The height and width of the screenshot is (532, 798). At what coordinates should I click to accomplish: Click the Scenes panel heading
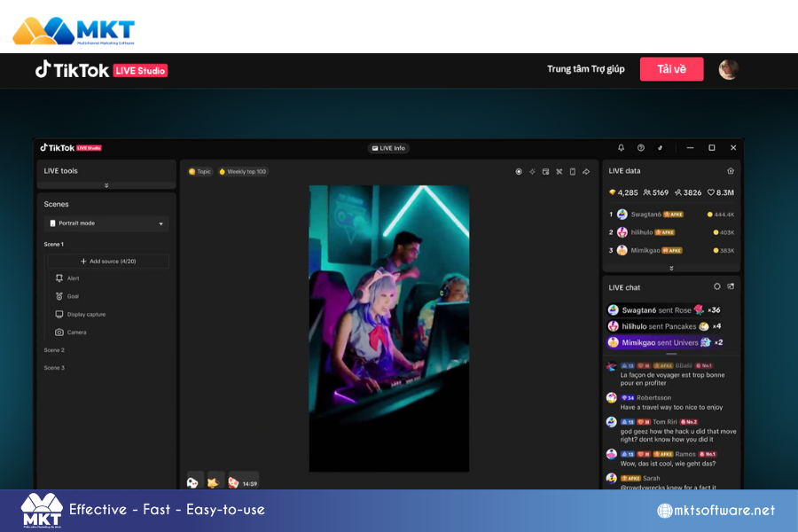point(56,204)
